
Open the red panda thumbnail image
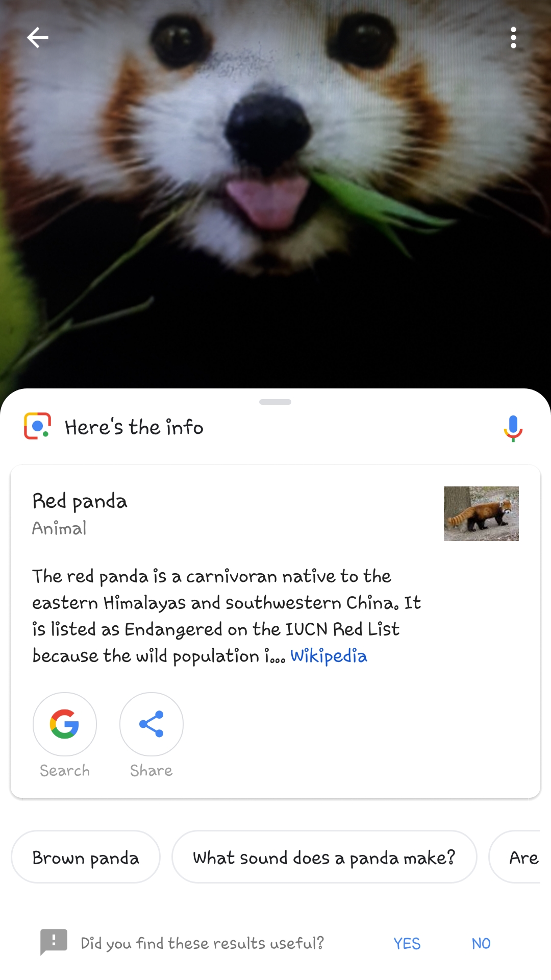click(x=481, y=513)
